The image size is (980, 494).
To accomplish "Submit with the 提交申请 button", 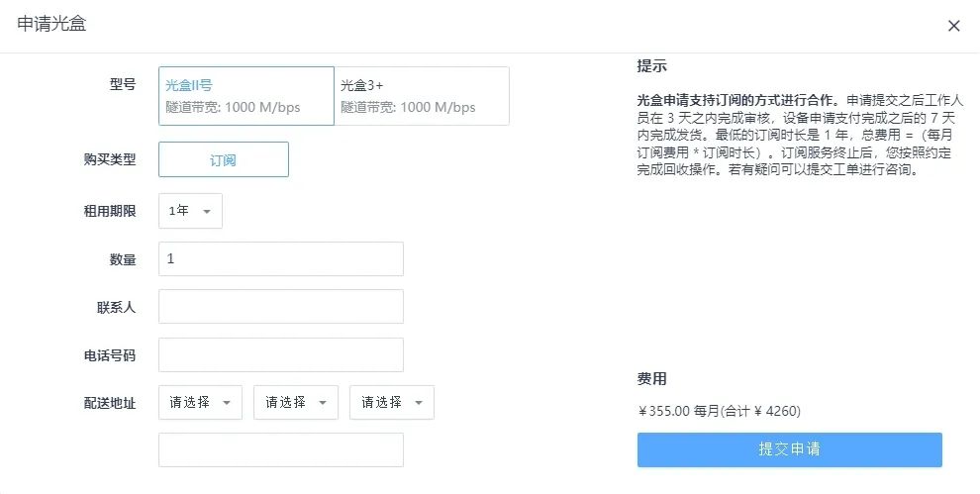I will (789, 449).
